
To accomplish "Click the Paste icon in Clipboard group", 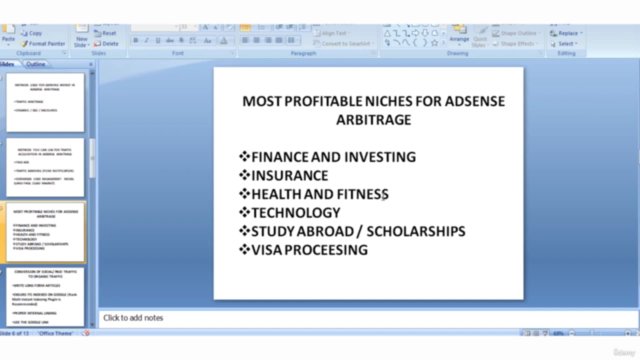I will click(8, 29).
